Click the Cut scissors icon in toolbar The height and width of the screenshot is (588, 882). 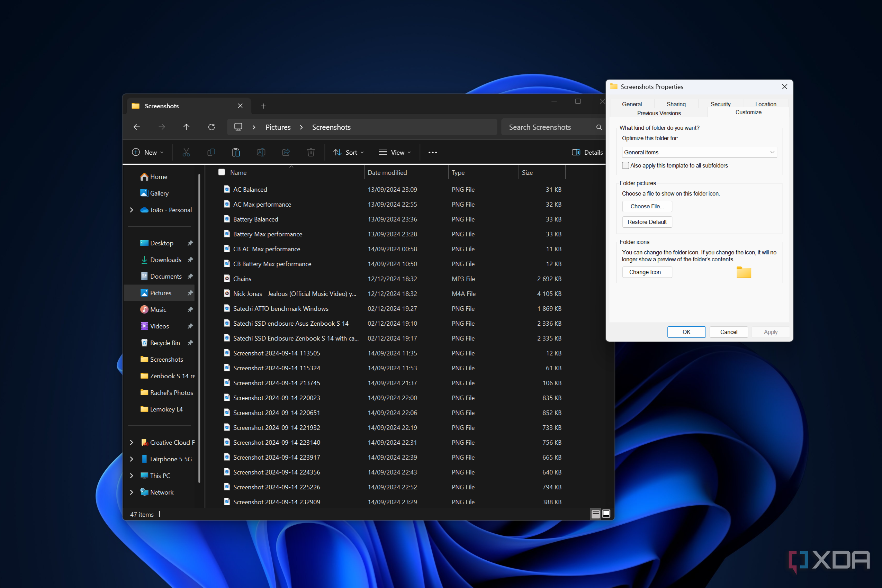pyautogui.click(x=186, y=152)
